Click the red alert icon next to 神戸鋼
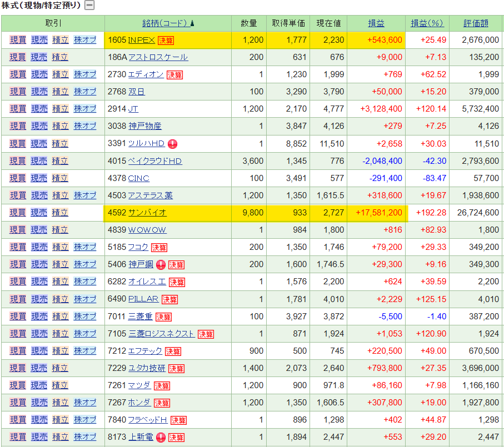The height and width of the screenshot is (447, 504). point(161,265)
